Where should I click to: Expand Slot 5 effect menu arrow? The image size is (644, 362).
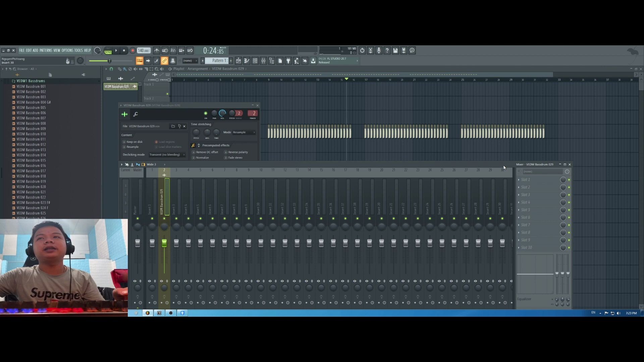click(519, 210)
